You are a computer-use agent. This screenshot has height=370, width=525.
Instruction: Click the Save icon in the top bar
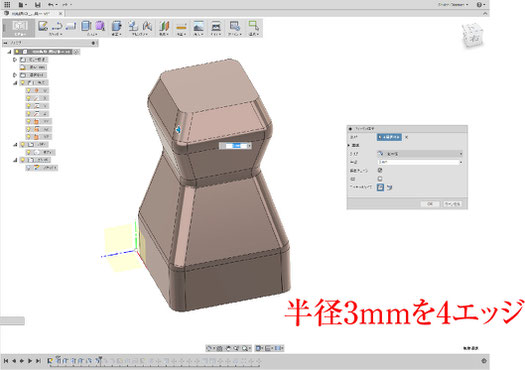[x=38, y=5]
